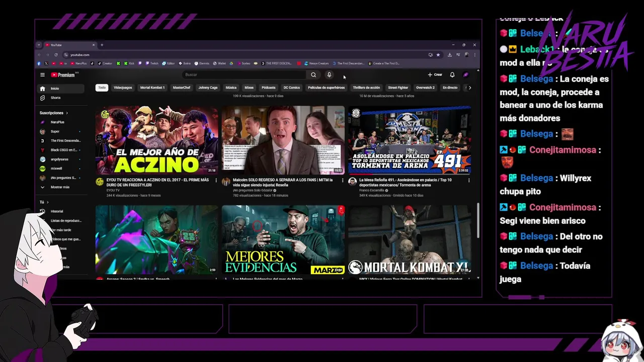Show more filter chips with right arrow
The height and width of the screenshot is (362, 644).
coord(469,87)
